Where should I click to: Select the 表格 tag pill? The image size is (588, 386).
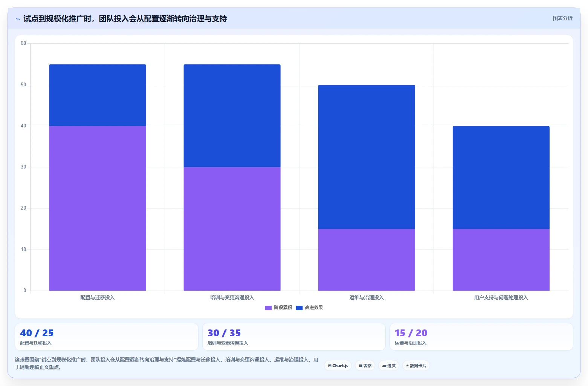[365, 366]
